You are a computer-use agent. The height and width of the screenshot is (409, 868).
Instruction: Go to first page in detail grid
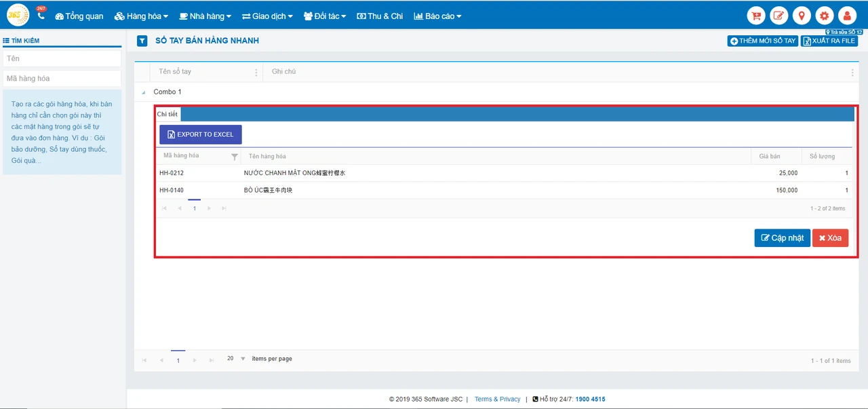click(163, 208)
